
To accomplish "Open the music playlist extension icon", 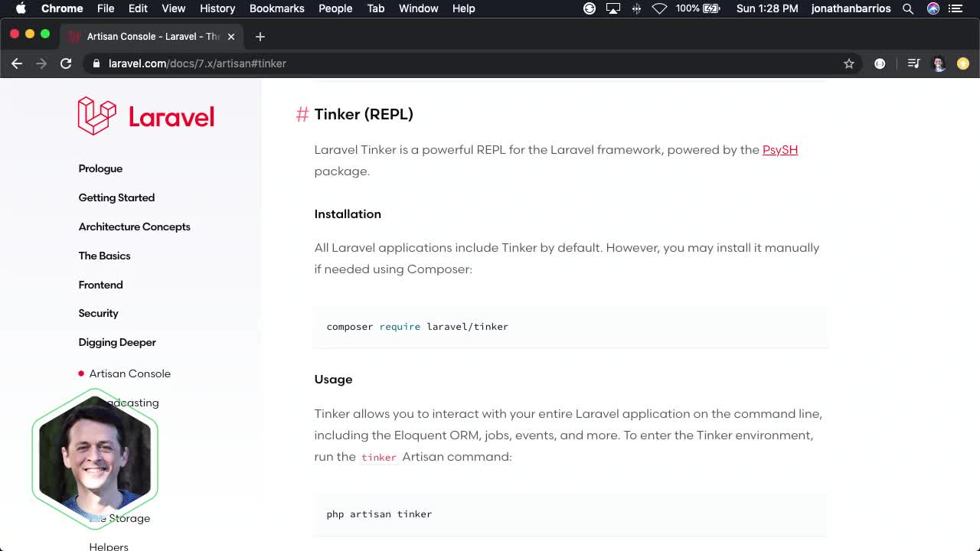I will pyautogui.click(x=913, y=64).
